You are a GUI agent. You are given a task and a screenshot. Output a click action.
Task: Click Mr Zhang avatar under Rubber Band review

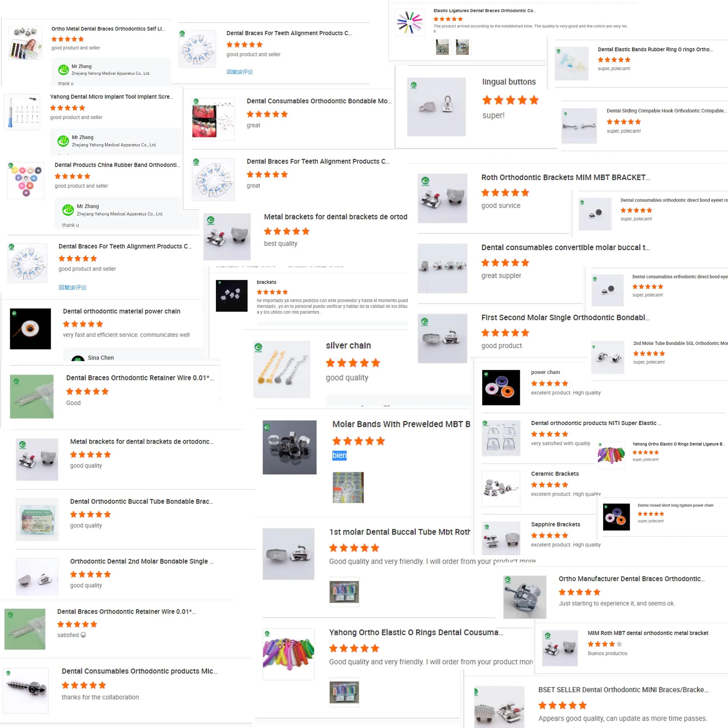pos(68,210)
